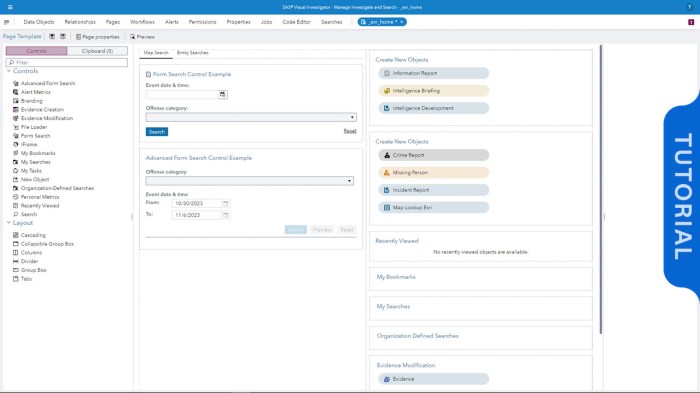Select the My Bookmarks control icon

coord(16,153)
